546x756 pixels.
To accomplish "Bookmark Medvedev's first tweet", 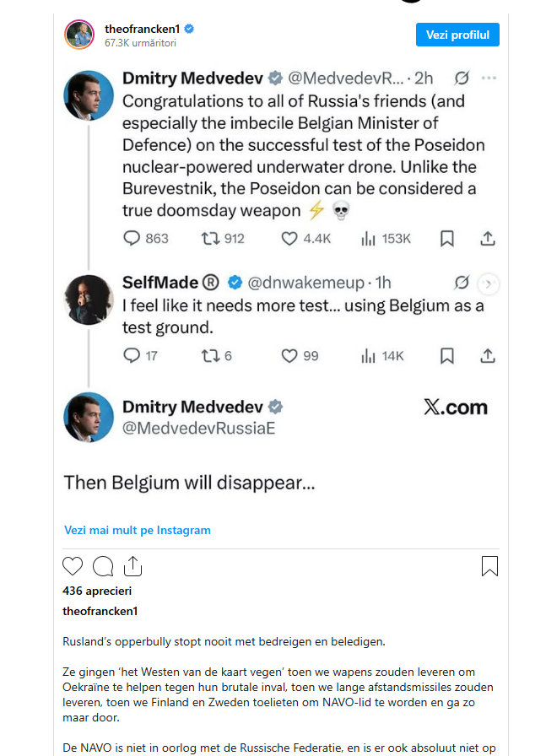I will (x=447, y=239).
